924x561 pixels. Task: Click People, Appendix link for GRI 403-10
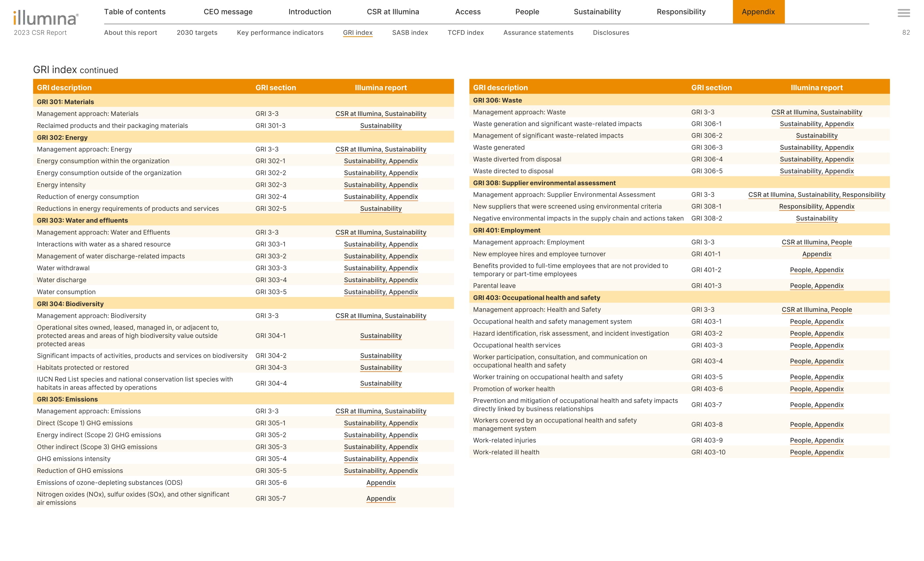point(816,452)
